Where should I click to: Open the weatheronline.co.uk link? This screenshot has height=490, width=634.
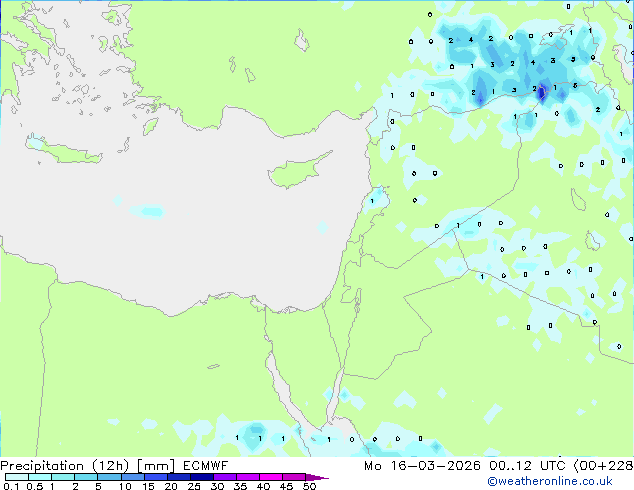tap(550, 481)
